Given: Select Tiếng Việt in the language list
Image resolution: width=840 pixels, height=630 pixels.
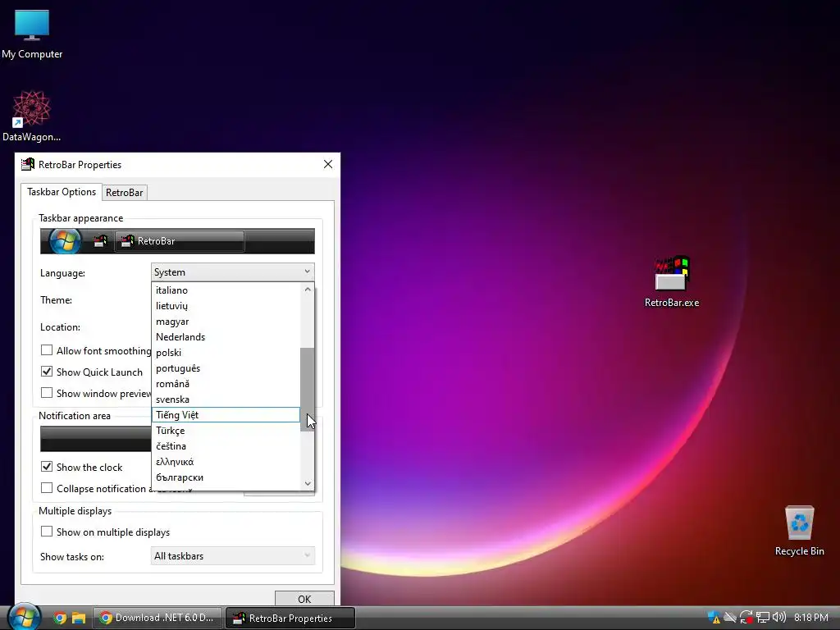Looking at the screenshot, I should (226, 414).
